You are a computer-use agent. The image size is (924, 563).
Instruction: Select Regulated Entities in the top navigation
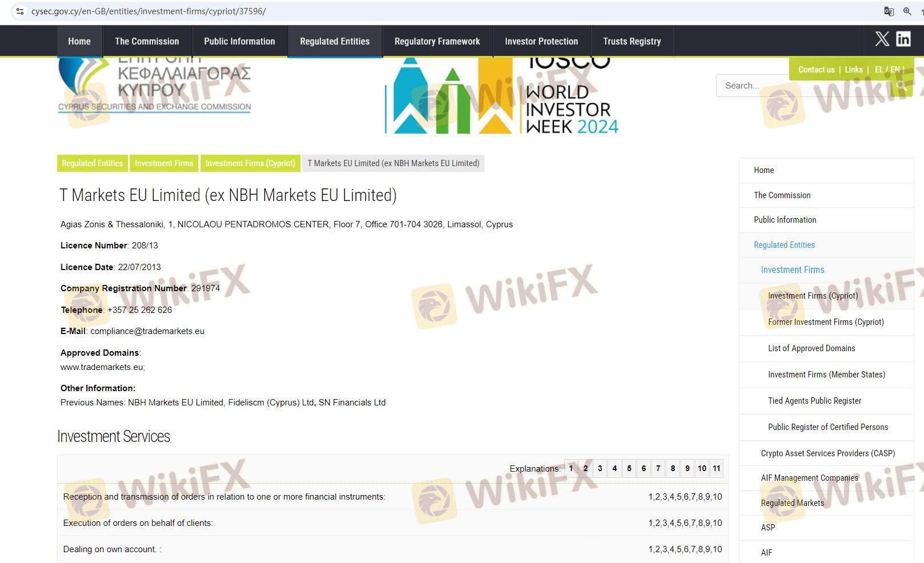[335, 41]
